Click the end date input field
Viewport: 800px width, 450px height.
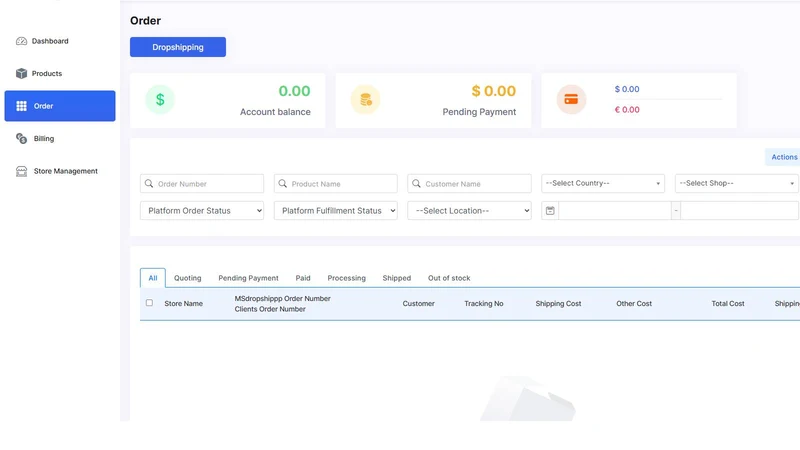tap(739, 211)
